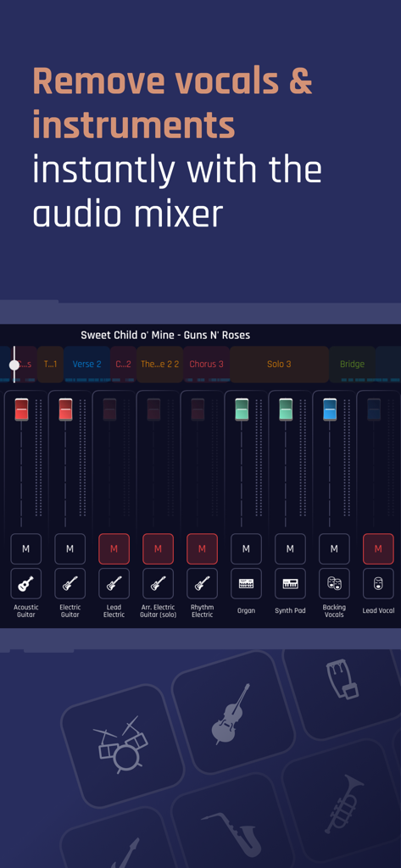Click the Rhythm Electric volume fader knob

pyautogui.click(x=198, y=409)
